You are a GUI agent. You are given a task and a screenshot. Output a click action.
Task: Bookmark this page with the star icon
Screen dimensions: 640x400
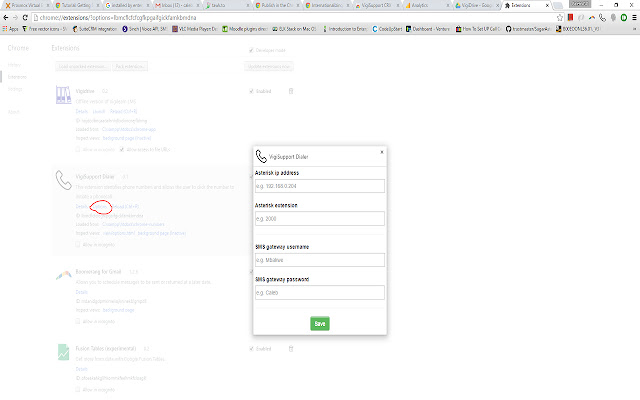(560, 18)
